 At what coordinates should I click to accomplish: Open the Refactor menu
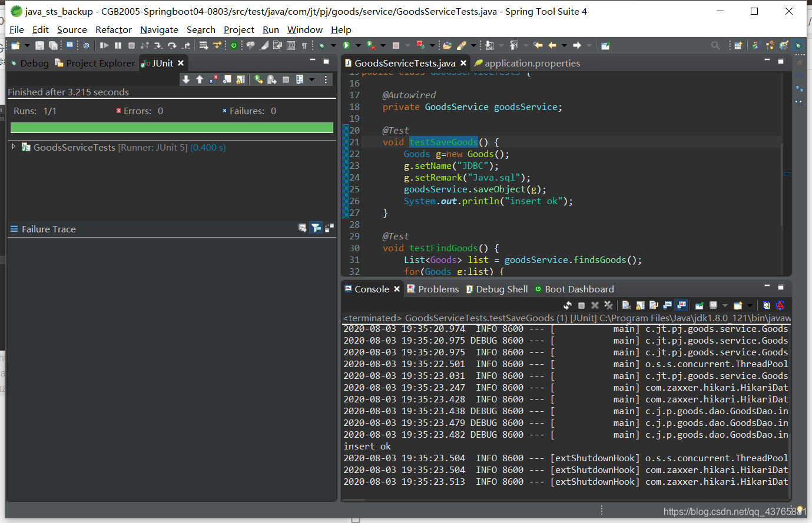pyautogui.click(x=113, y=29)
